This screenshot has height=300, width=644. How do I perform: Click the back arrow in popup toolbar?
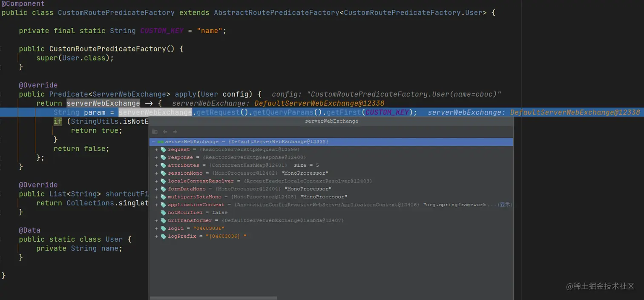[x=165, y=132]
